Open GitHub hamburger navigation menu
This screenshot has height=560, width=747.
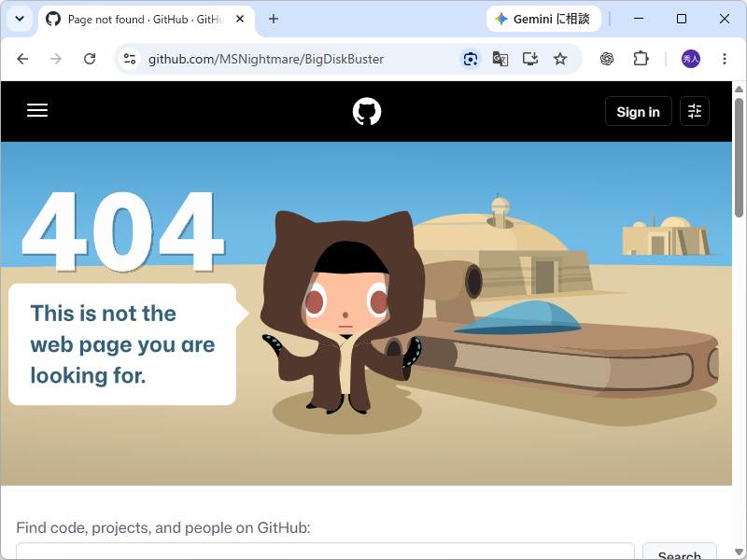[37, 110]
